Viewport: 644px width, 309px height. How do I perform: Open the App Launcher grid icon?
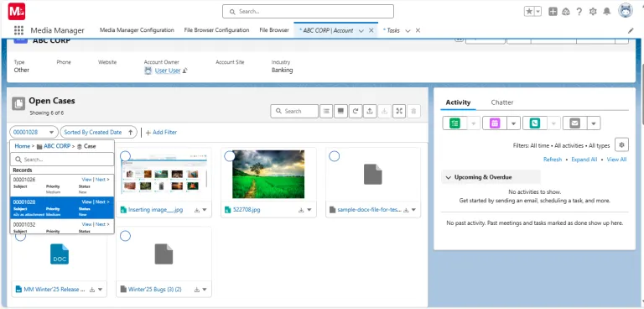[x=18, y=30]
